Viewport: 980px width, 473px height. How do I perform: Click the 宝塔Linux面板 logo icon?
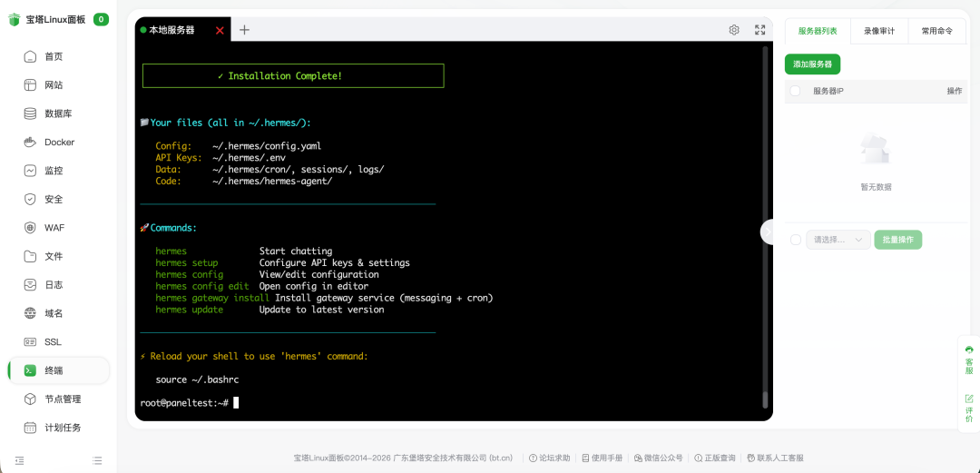15,19
